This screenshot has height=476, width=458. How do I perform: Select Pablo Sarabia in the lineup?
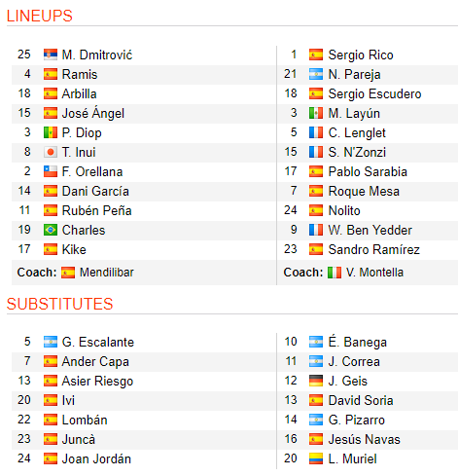(368, 171)
